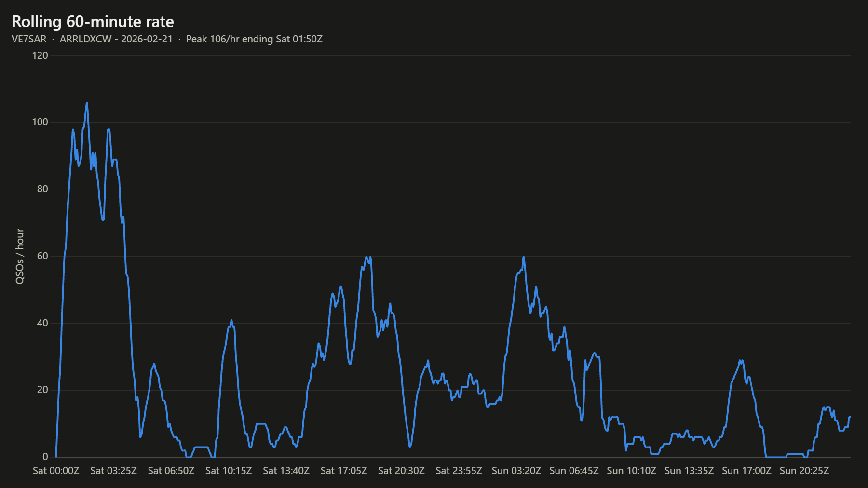Click x-axis label 'Sat 10:15Z'
868x488 pixels.
pos(229,471)
